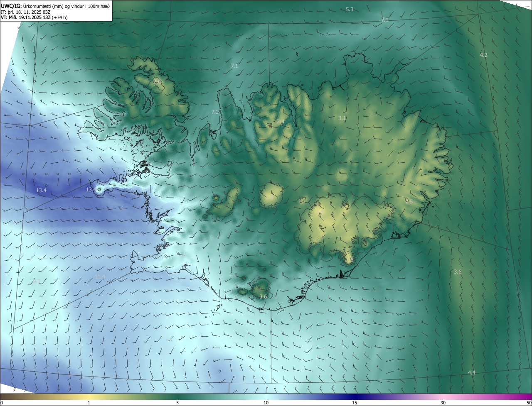Click the 'IT: þri. 18. 11. 2025 03Z' line
532x406 pixels.
pos(26,12)
